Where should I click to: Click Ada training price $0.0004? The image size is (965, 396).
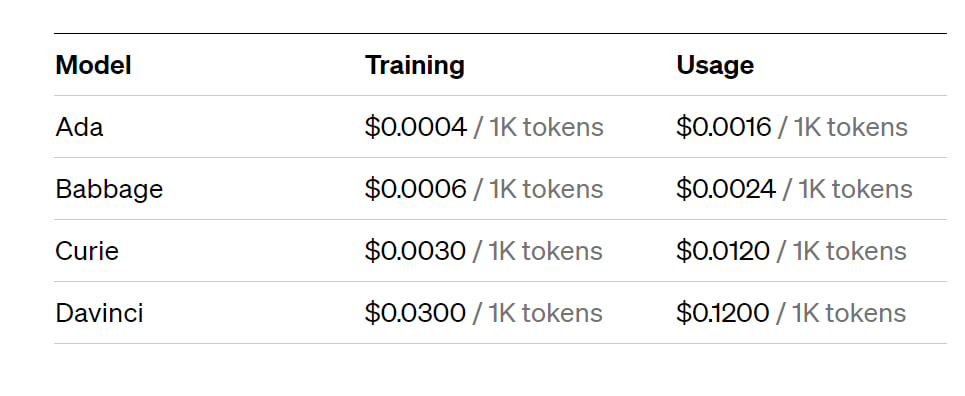[415, 127]
